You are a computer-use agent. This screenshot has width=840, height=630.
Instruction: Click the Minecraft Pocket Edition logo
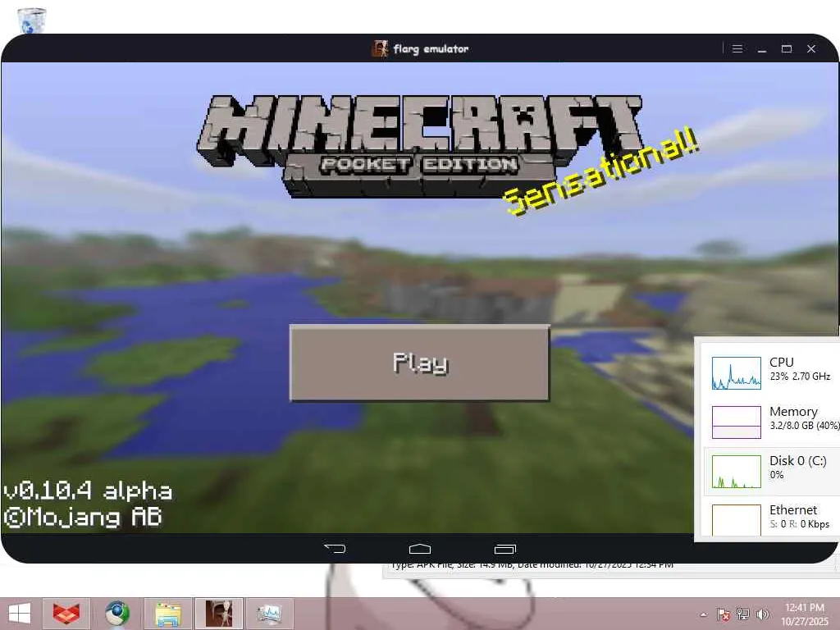pyautogui.click(x=420, y=145)
